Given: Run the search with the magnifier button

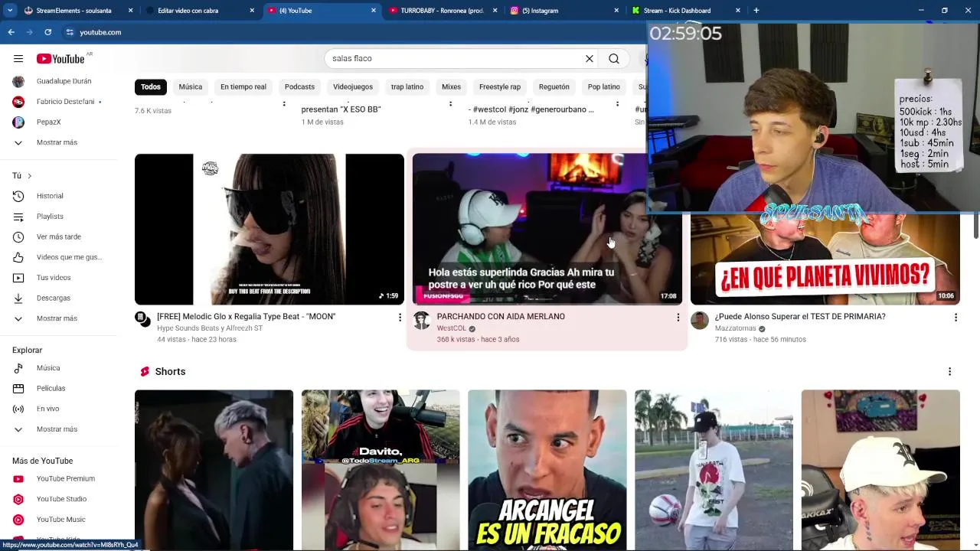Looking at the screenshot, I should point(614,58).
